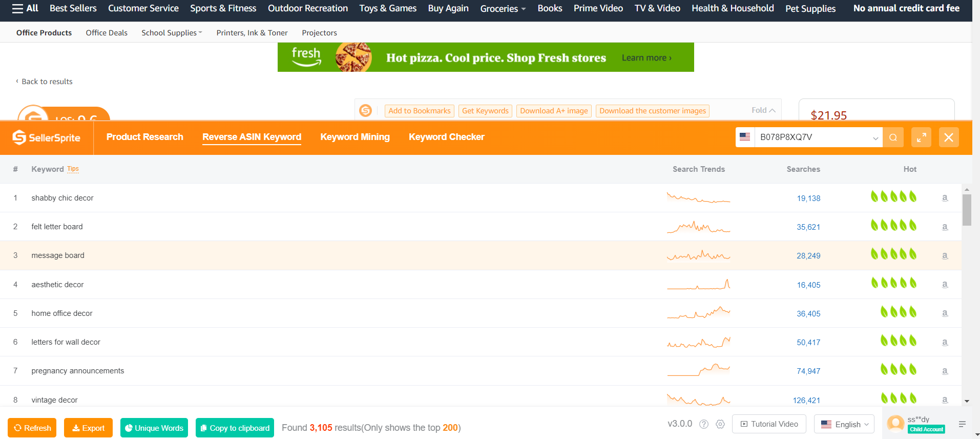The image size is (980, 439).
Task: Open Amazon link for aesthetic decor
Action: point(945,284)
